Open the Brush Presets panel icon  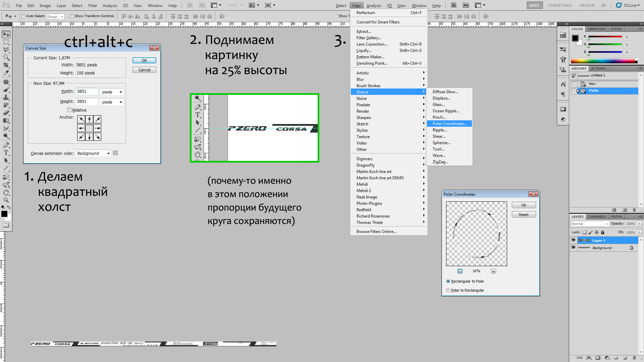pos(563,50)
